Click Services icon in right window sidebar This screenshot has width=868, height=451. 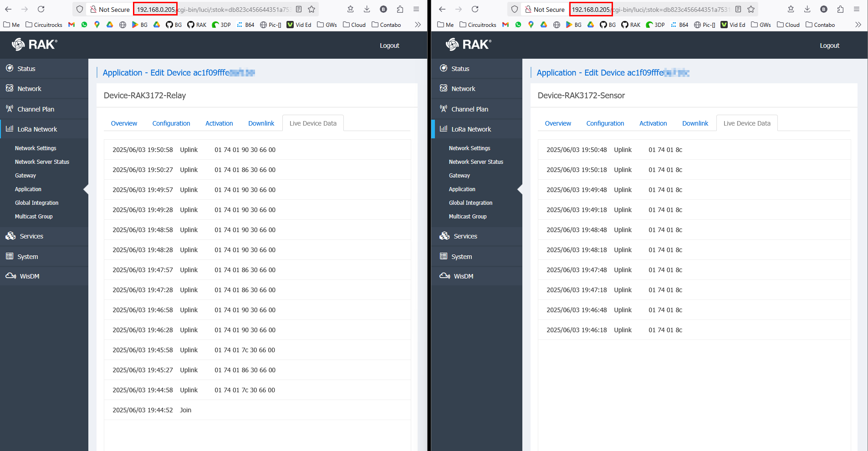[444, 236]
